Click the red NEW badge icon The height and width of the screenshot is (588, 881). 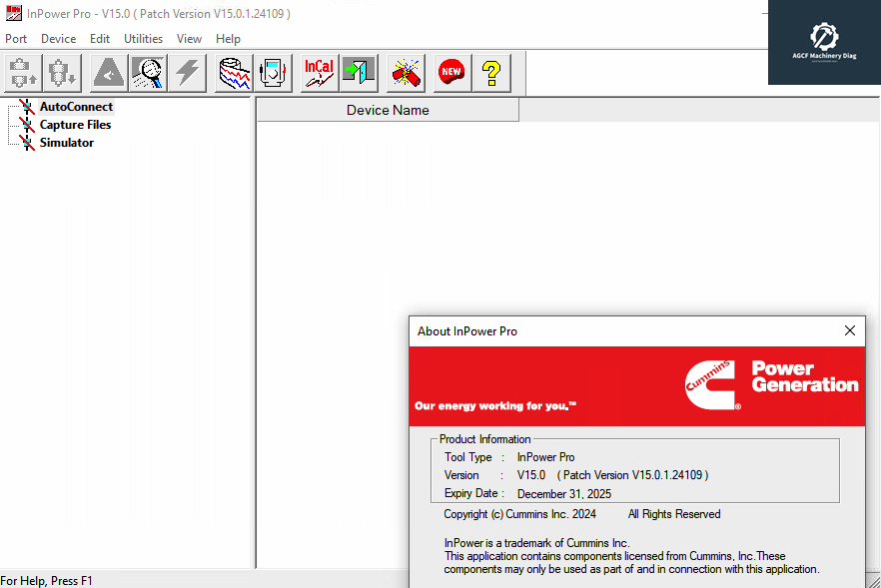tap(451, 73)
